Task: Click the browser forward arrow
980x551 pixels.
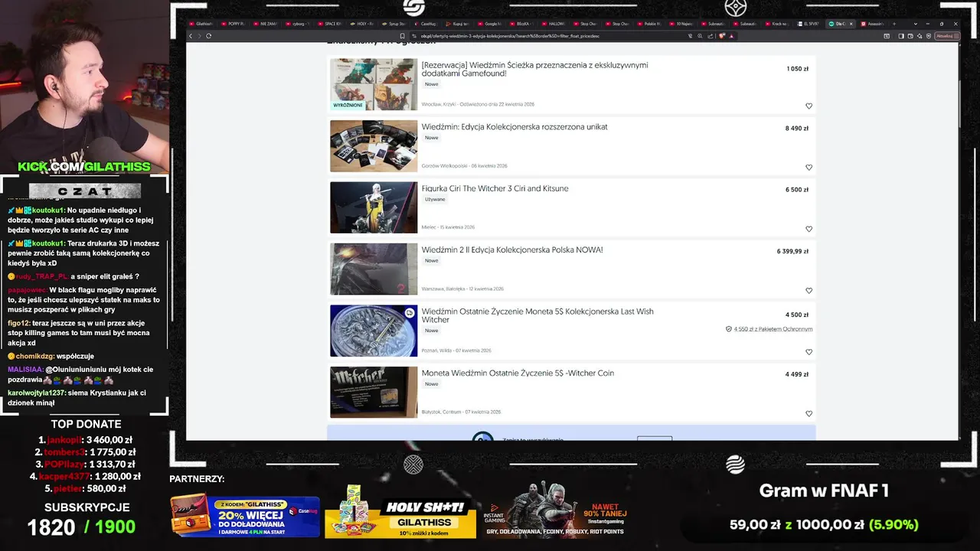Action: [200, 36]
